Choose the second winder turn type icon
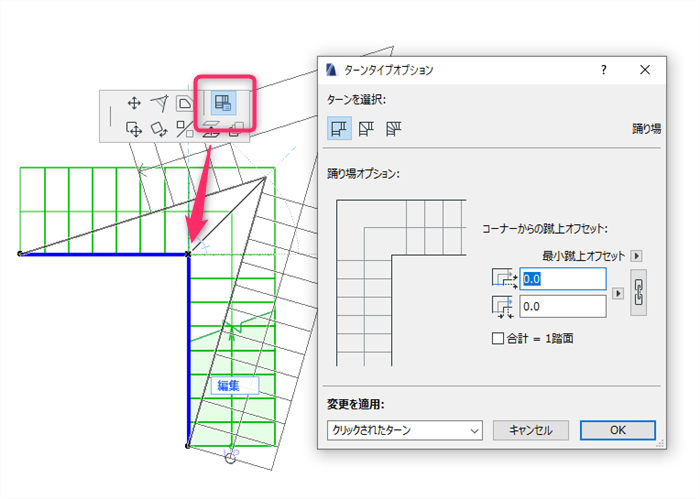 coord(366,129)
